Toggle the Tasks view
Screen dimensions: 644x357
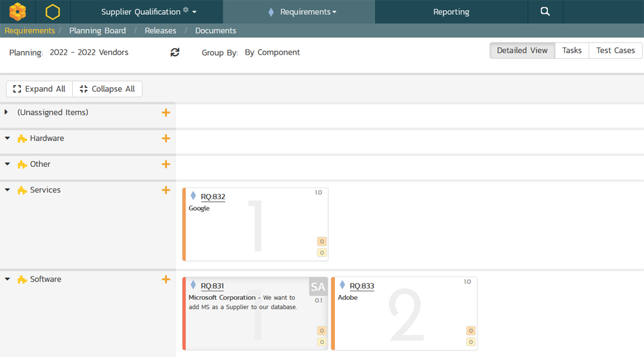(571, 50)
